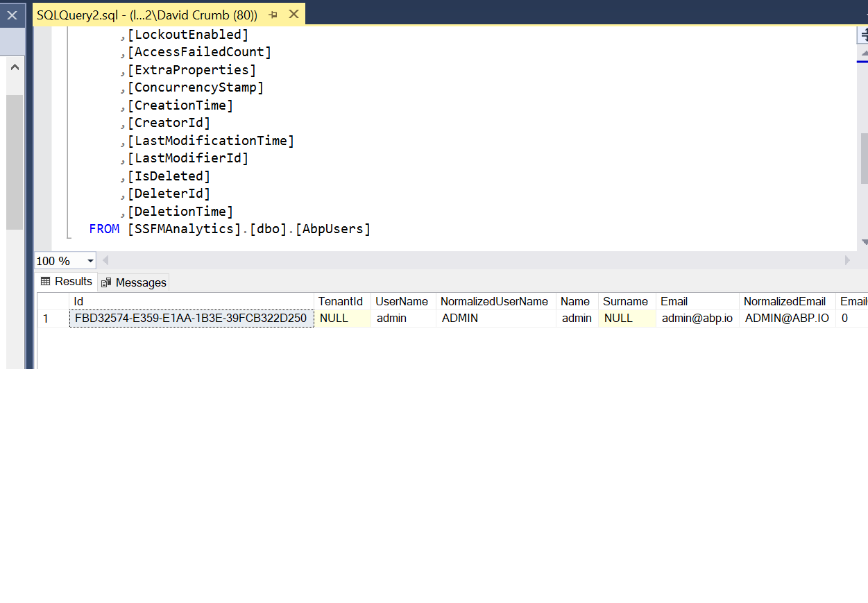The image size is (868, 603).
Task: Close the left side panel
Action: (12, 15)
